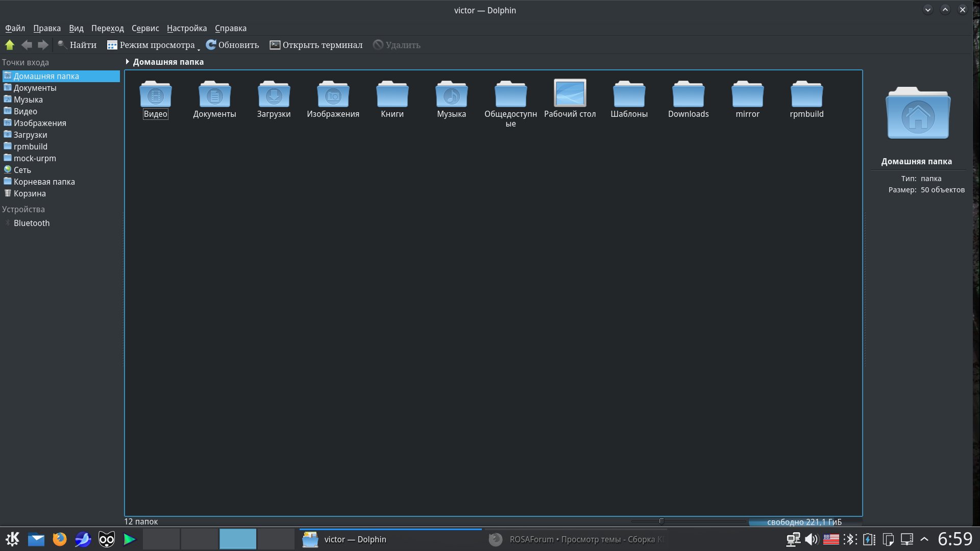Select Bluetooth under Устройства
Image resolution: width=980 pixels, height=551 pixels.
[32, 223]
